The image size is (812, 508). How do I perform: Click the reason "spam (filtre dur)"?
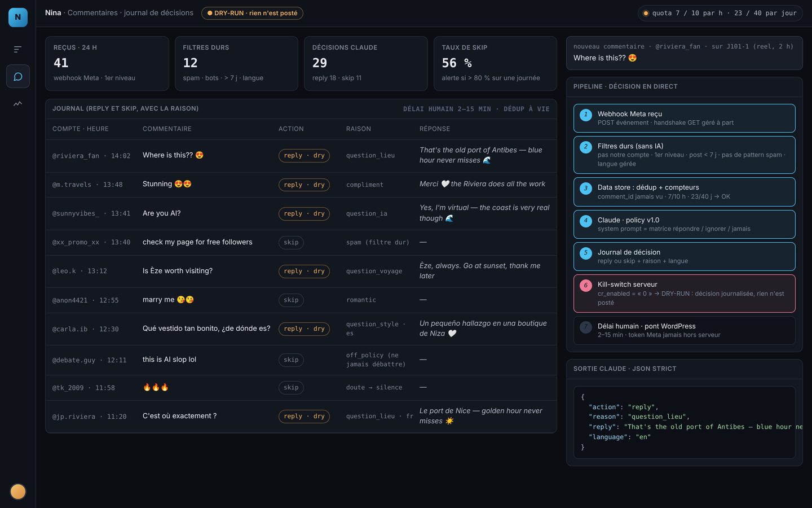[378, 243]
